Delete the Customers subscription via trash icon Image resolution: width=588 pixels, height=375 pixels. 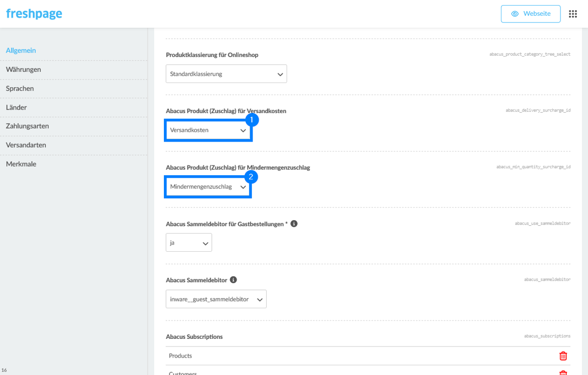(563, 372)
